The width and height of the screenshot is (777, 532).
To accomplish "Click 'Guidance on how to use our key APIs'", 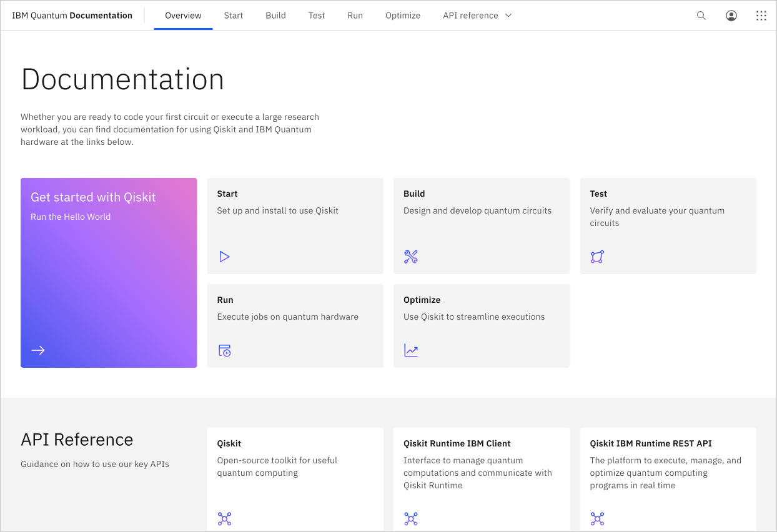I will pyautogui.click(x=95, y=464).
